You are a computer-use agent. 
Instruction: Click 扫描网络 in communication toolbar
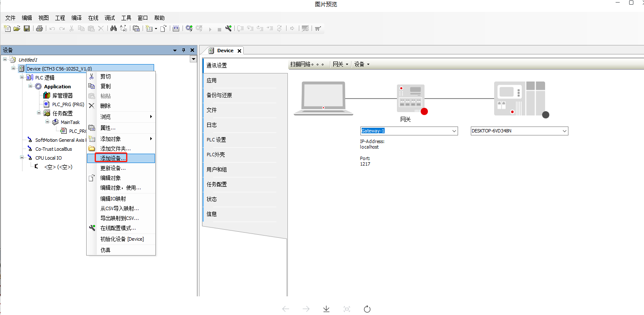(x=308, y=64)
